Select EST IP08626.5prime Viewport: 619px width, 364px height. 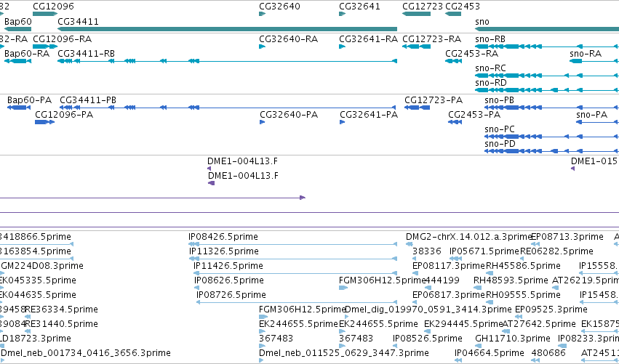coord(229,280)
